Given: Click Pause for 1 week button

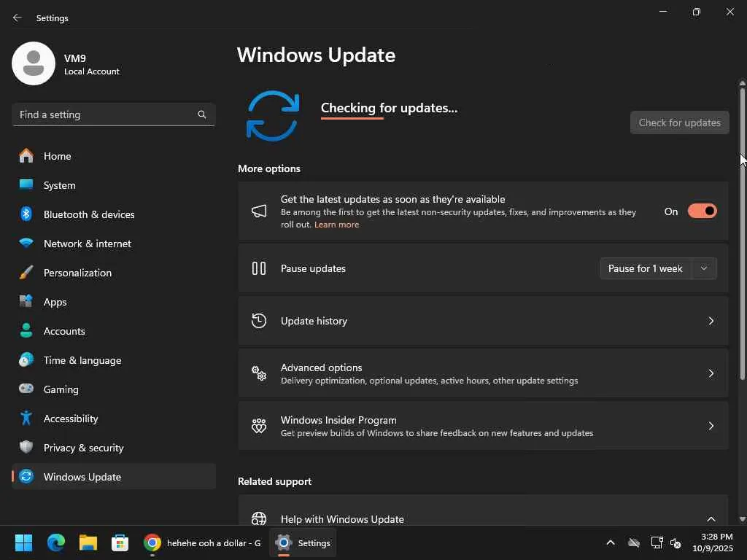Looking at the screenshot, I should click(646, 268).
